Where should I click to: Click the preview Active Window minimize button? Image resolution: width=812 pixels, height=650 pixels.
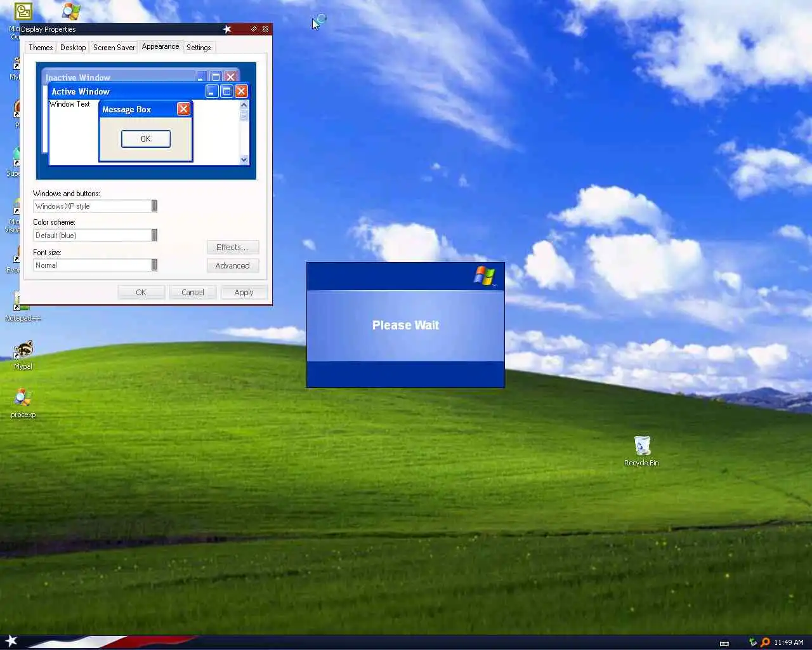pyautogui.click(x=212, y=91)
